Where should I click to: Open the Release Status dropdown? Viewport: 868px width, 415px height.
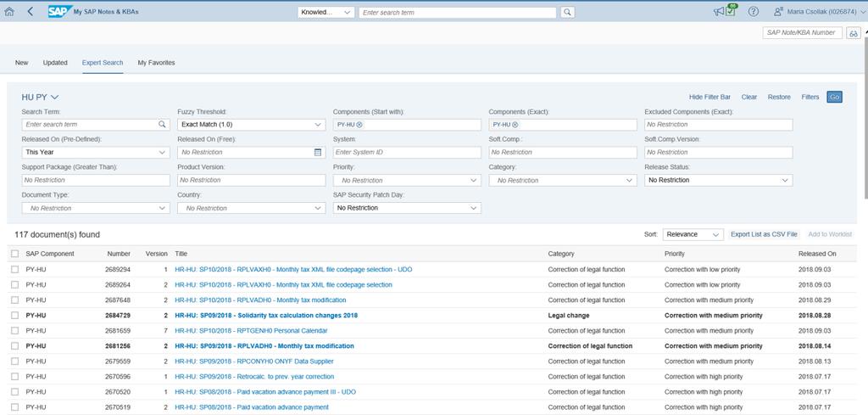point(719,180)
